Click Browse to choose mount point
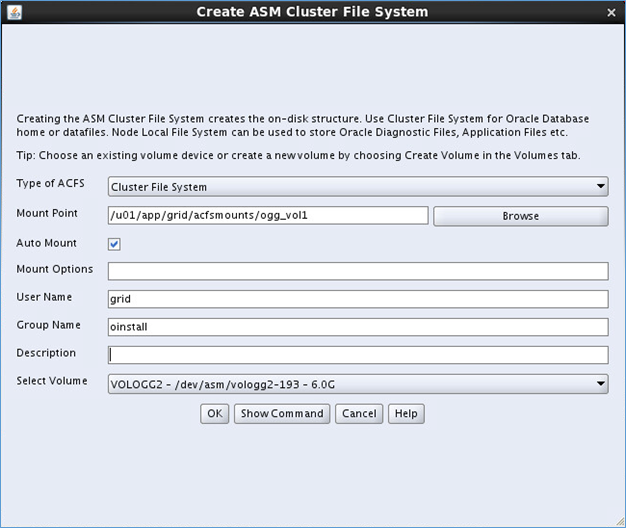Viewport: 626px width, 528px height. pyautogui.click(x=521, y=216)
